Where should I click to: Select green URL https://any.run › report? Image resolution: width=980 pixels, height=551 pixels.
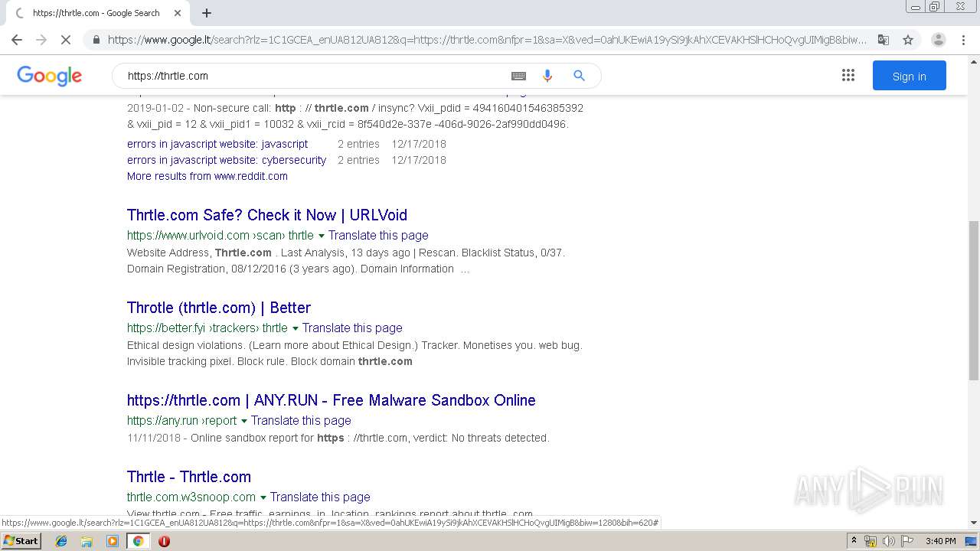182,421
